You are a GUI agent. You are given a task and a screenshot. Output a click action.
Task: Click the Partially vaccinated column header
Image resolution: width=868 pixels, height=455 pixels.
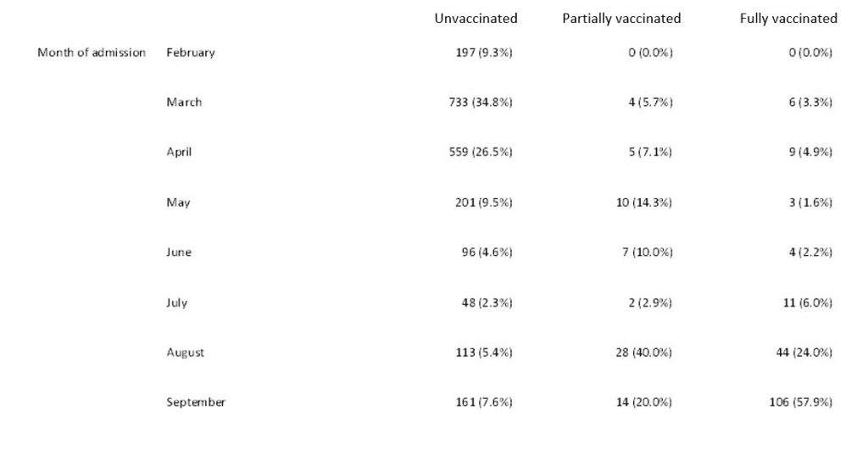[621, 19]
